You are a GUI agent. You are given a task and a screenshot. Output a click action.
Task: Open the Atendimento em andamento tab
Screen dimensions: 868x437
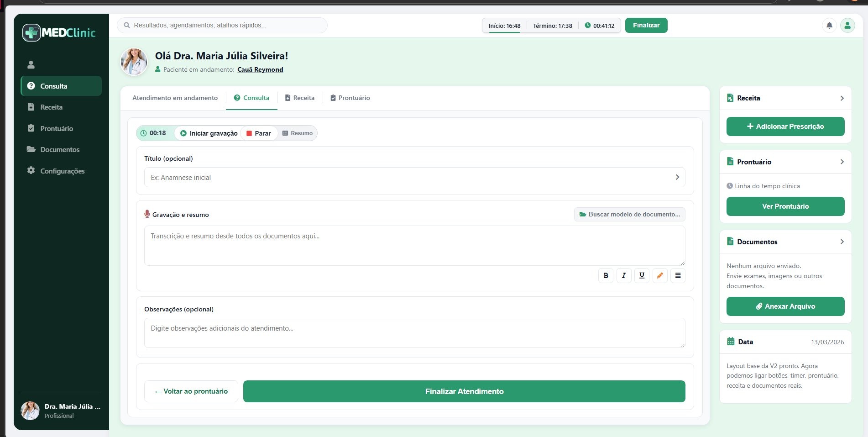175,98
